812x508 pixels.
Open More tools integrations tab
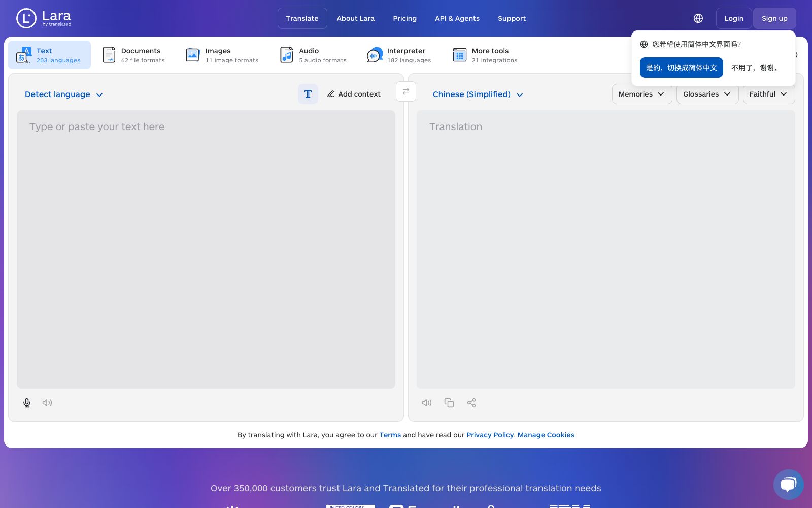(485, 55)
